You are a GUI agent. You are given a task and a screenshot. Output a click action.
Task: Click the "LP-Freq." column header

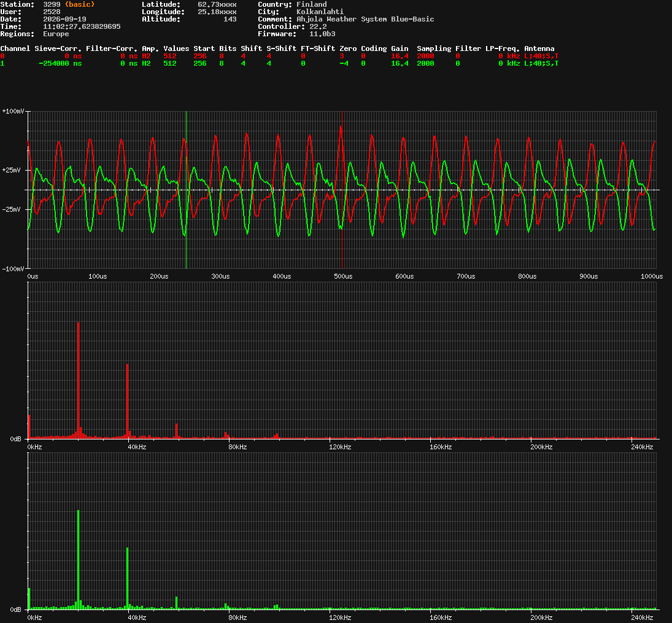click(503, 48)
